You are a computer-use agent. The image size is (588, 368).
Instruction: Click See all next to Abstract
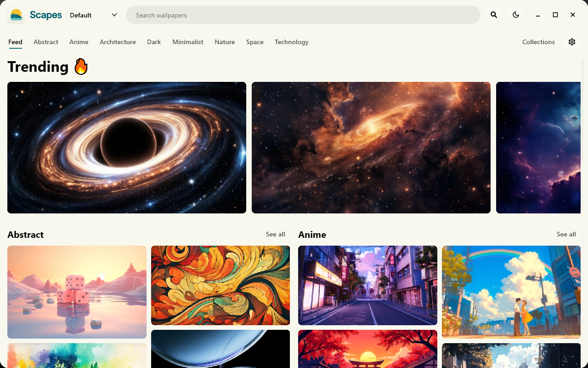pos(276,234)
